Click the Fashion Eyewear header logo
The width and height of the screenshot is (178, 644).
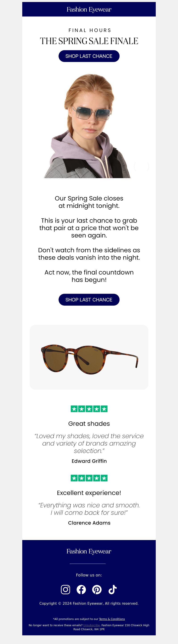click(x=89, y=10)
